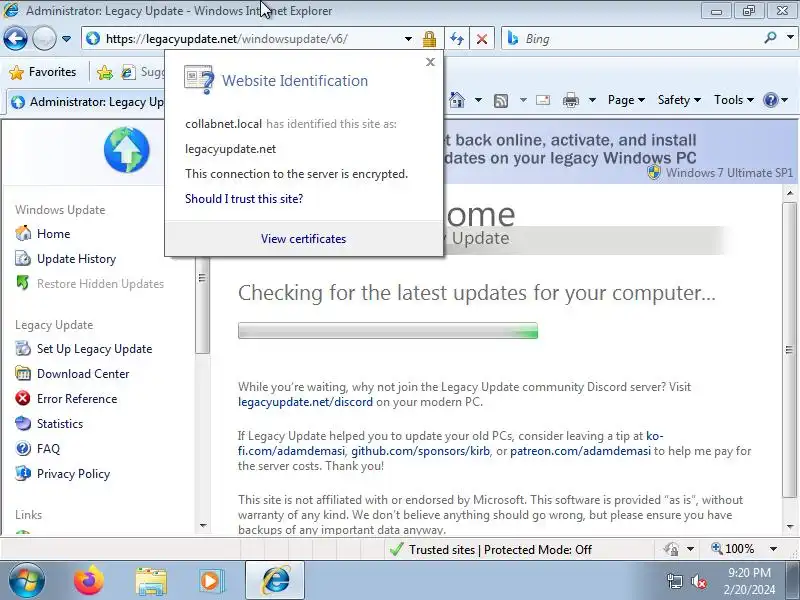Click the Legacy Update globe logo
This screenshot has height=600, width=800.
(x=127, y=150)
